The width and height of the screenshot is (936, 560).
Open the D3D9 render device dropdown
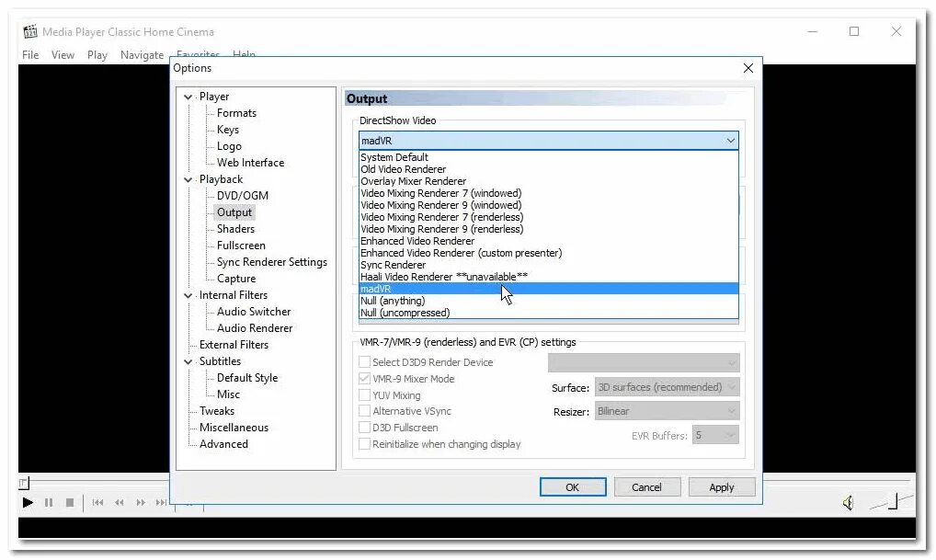[x=644, y=362]
